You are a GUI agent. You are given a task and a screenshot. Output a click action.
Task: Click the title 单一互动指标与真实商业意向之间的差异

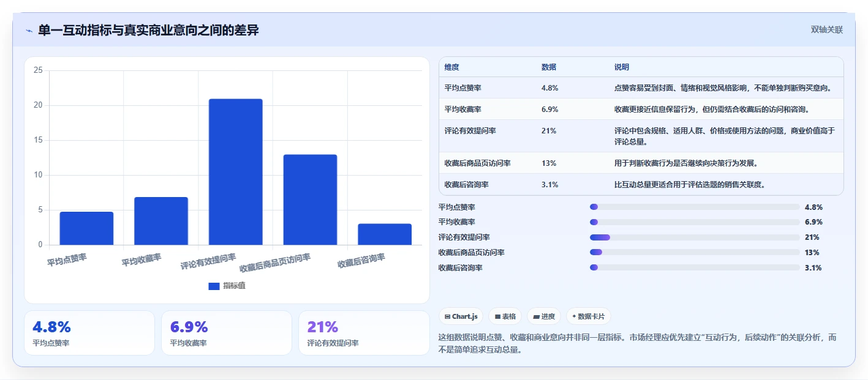(x=148, y=30)
